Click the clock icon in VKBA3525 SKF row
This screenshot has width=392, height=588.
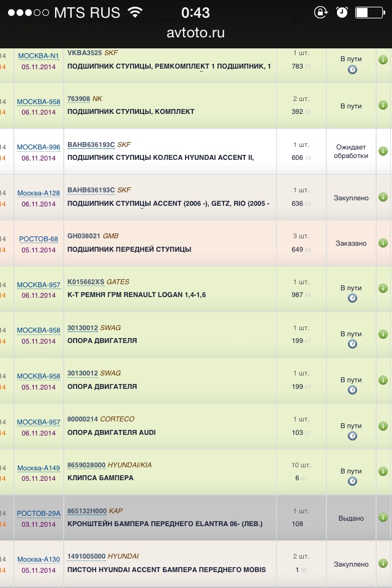click(x=352, y=70)
